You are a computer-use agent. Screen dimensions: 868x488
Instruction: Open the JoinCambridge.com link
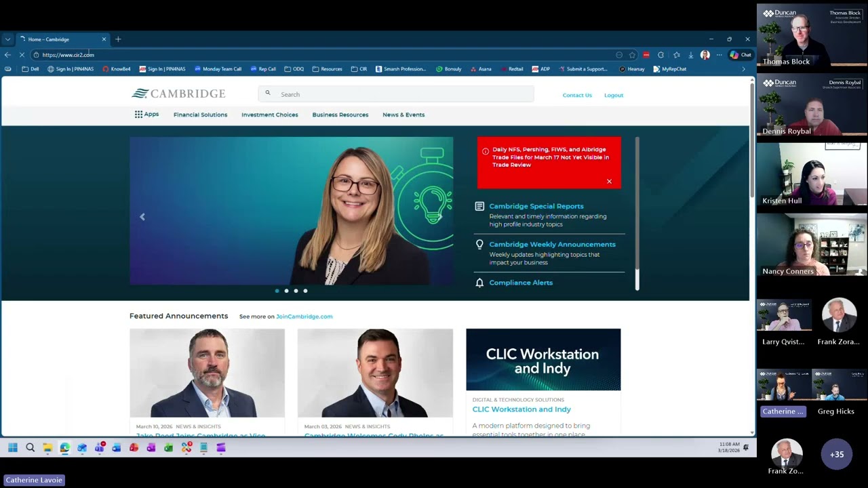pos(304,317)
